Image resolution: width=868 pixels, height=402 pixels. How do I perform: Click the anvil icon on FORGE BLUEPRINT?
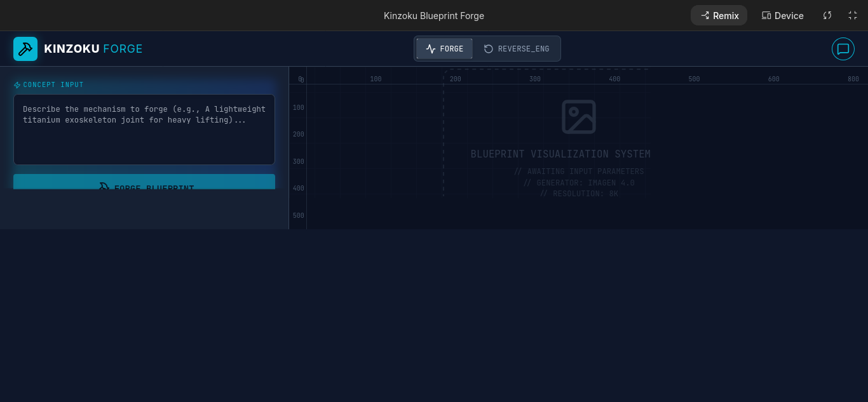coord(104,187)
